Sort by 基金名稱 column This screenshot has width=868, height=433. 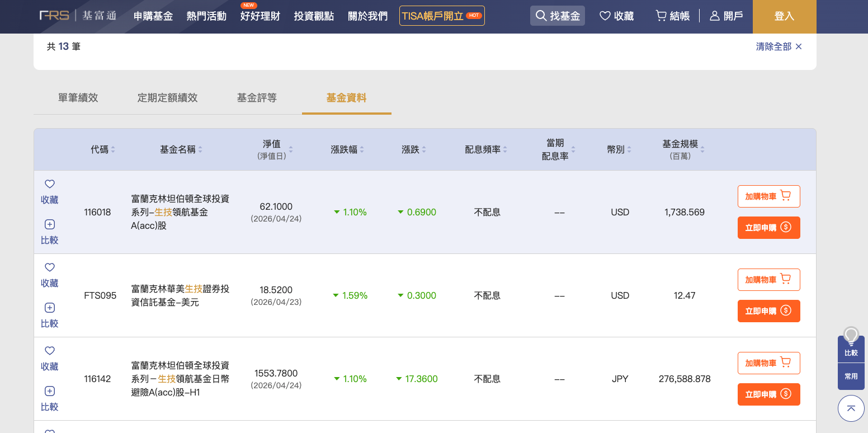tap(181, 150)
